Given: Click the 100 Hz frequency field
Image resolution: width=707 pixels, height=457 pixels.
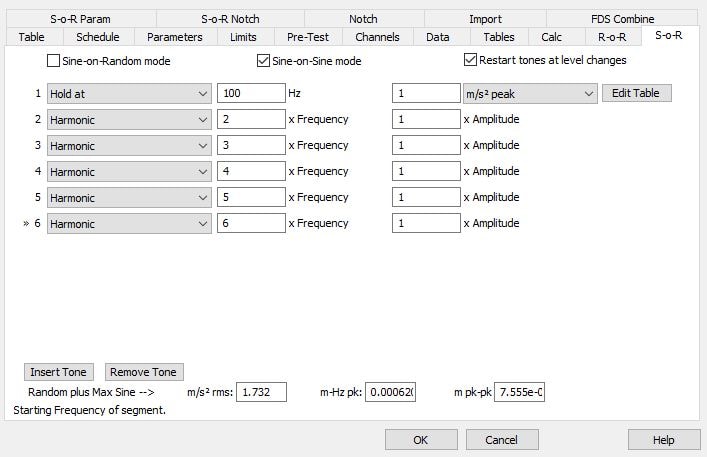Looking at the screenshot, I should [251, 93].
